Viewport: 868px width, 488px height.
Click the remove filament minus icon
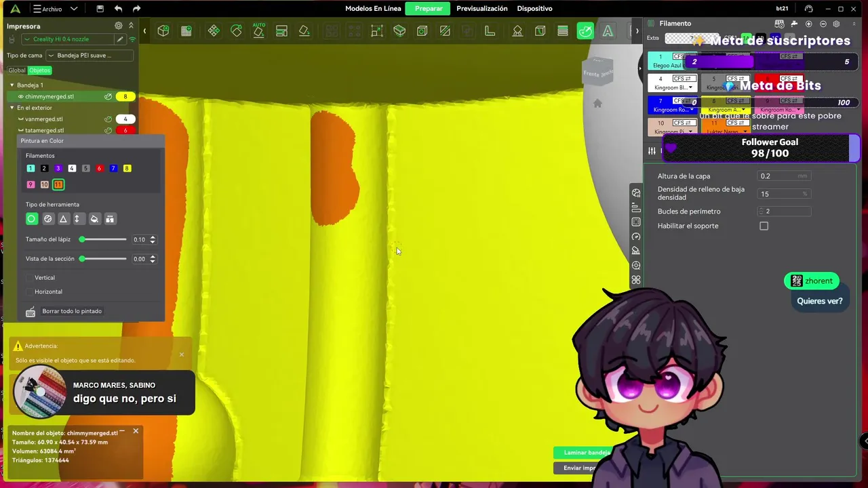823,24
